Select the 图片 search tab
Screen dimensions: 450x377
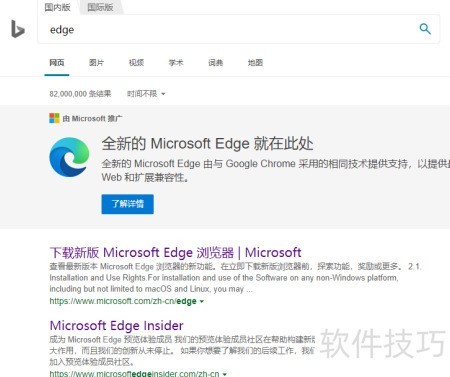tap(96, 62)
